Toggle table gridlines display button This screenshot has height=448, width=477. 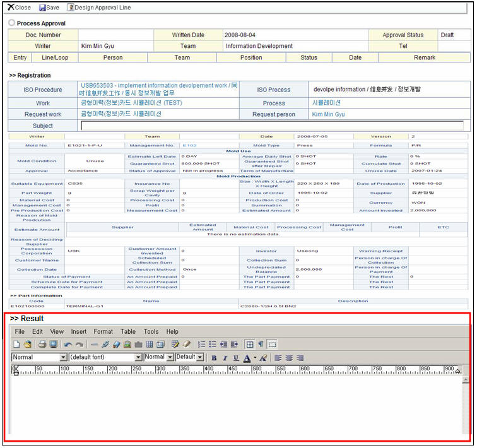click(x=250, y=345)
